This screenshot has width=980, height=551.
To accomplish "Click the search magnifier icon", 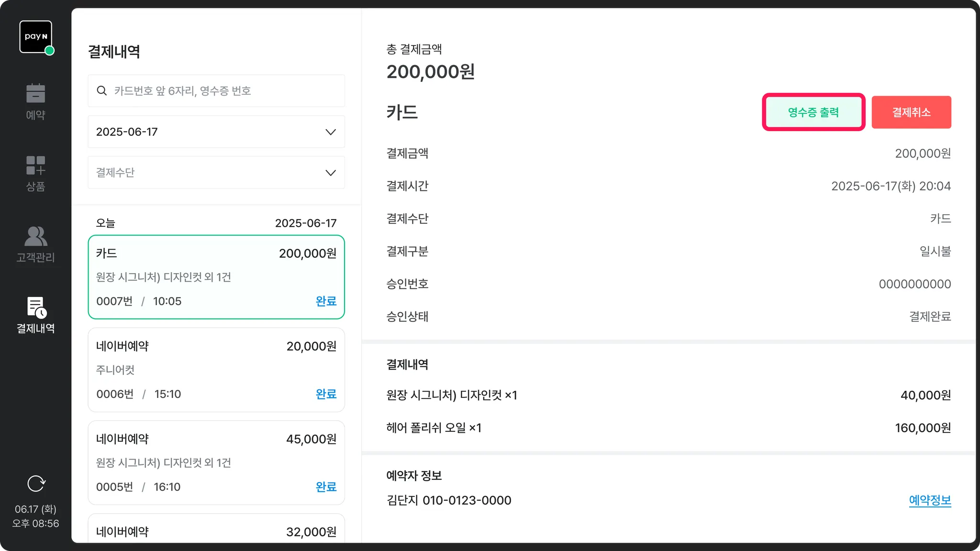I will [101, 91].
